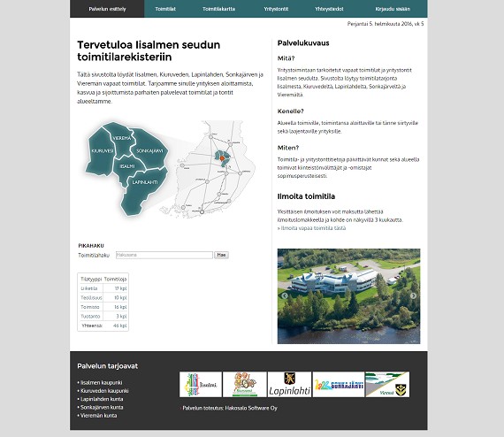The width and height of the screenshot is (504, 437).
Task: Click the aerial building photo
Action: [348, 296]
